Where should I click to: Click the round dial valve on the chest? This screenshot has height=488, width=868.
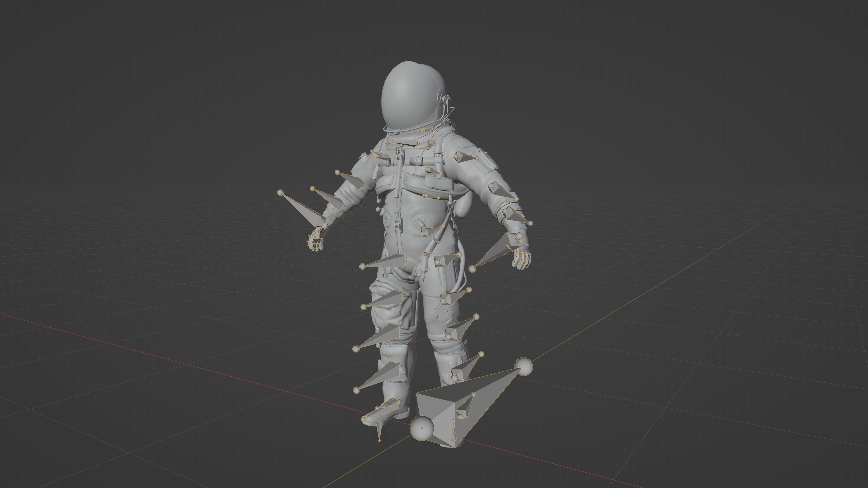tap(420, 222)
